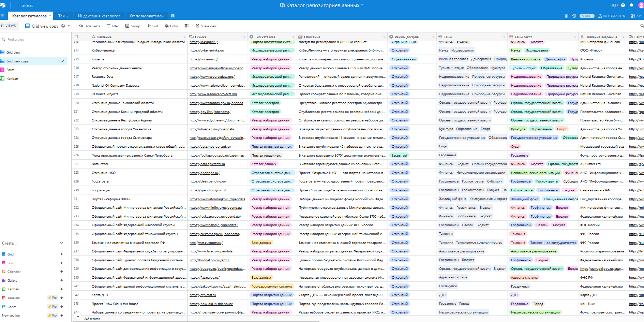The width and height of the screenshot is (644, 322).
Task: Open the base trash icon
Action: point(566,16)
